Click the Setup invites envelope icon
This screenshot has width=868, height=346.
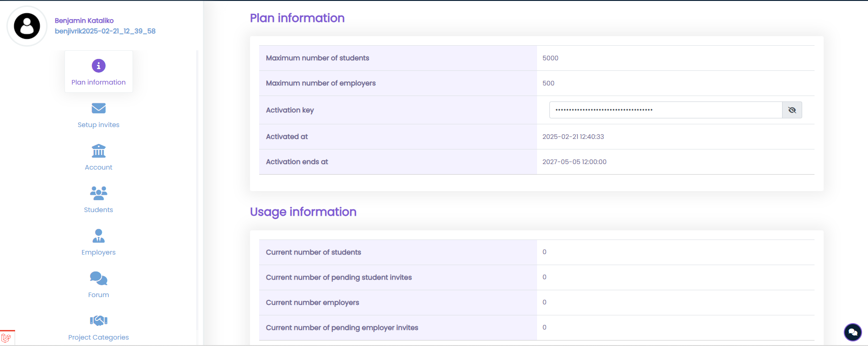[x=99, y=108]
